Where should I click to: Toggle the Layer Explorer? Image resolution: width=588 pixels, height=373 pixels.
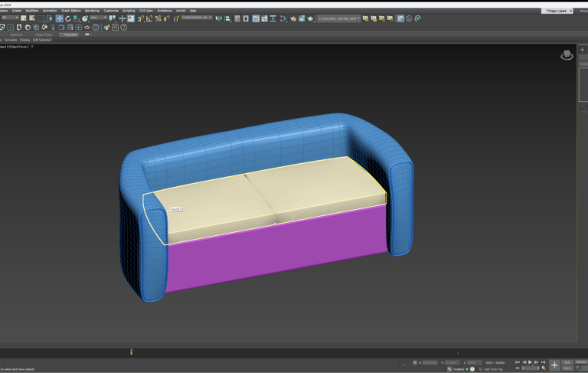coord(246,18)
